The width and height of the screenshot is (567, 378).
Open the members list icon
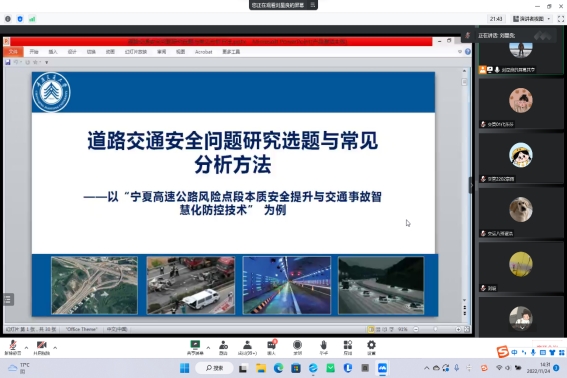247,347
